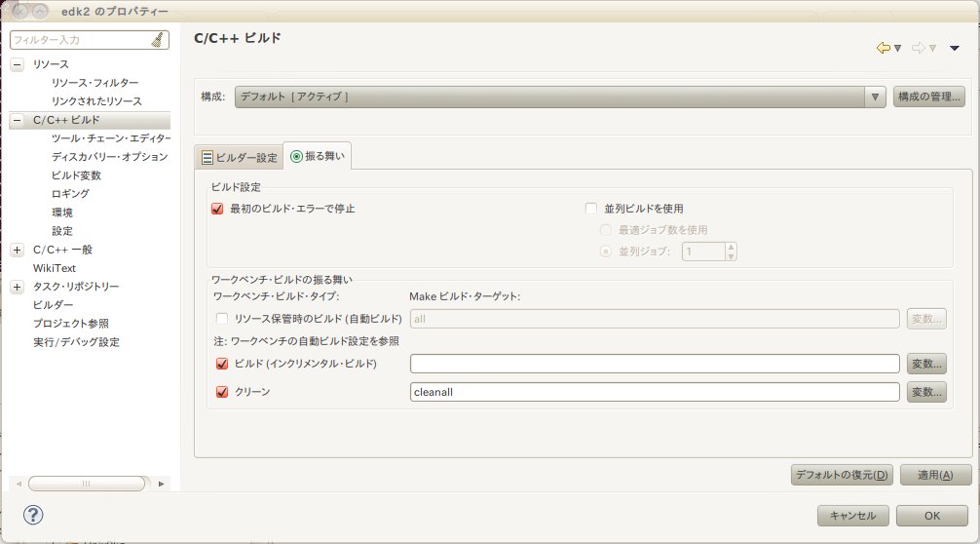This screenshot has width=980, height=544.
Task: Select リンクされたリソース tree item
Action: (96, 101)
